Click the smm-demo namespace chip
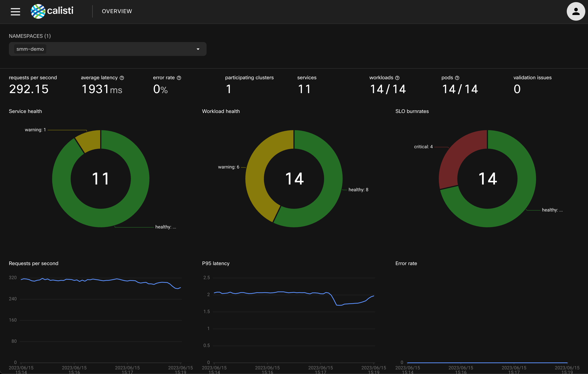This screenshot has height=374, width=588. pyautogui.click(x=30, y=49)
